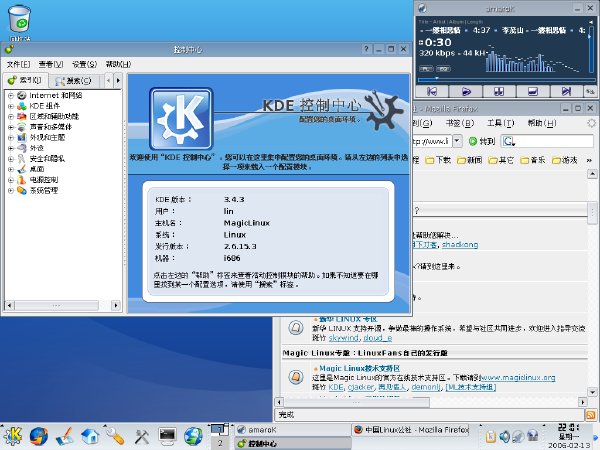600x450 pixels.
Task: Click the moderator link shadkong
Action: point(460,245)
